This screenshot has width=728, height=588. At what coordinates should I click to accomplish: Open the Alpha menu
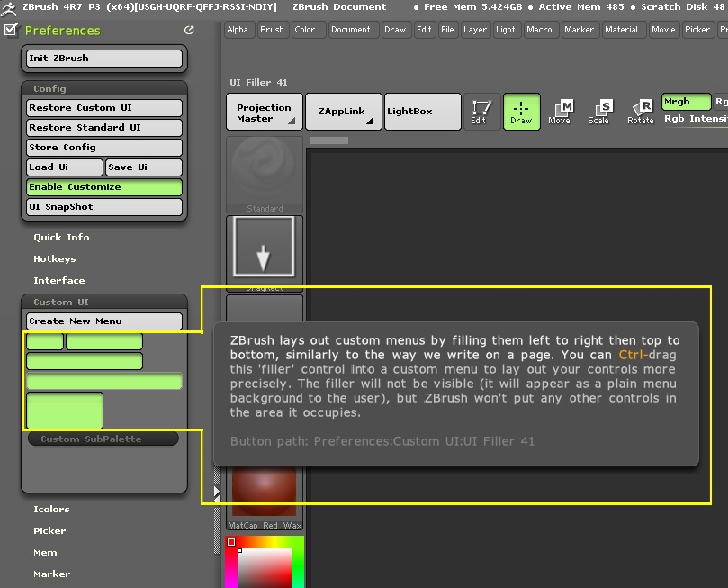(238, 30)
